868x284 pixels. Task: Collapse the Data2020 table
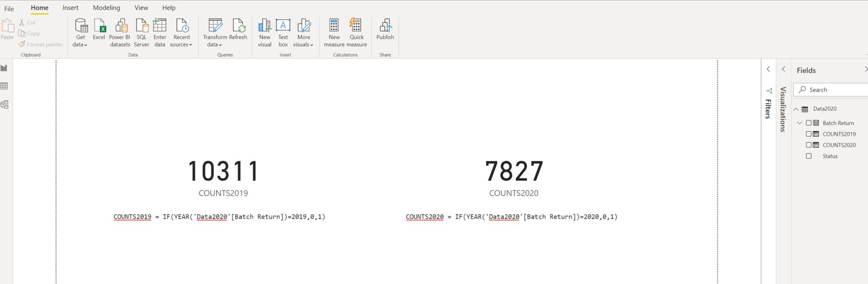coord(796,109)
